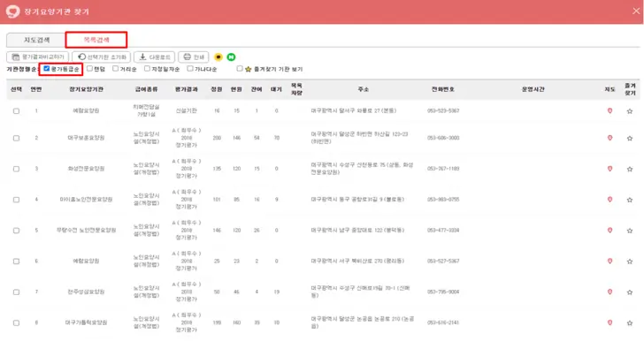Open the 대구보훈요양원 institution name
Viewport: 644px width, 341px height.
(x=87, y=138)
